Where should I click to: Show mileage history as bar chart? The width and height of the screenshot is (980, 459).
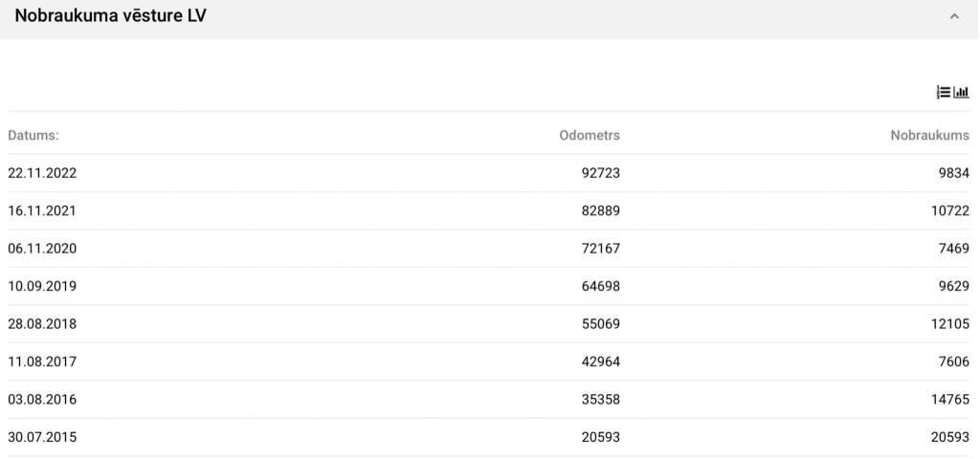pyautogui.click(x=962, y=93)
